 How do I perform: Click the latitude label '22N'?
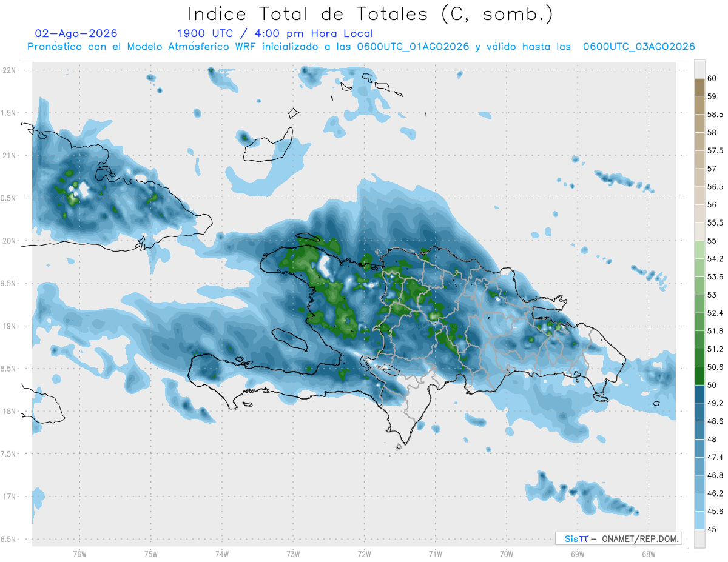(x=8, y=70)
